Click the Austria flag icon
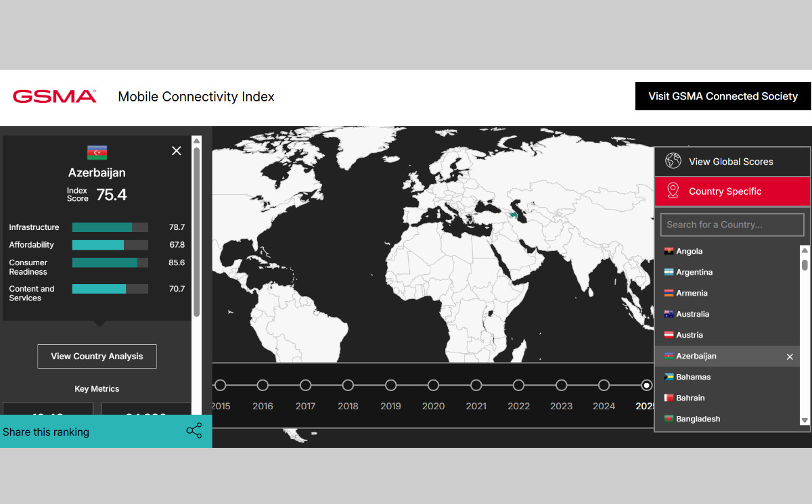 coord(669,335)
